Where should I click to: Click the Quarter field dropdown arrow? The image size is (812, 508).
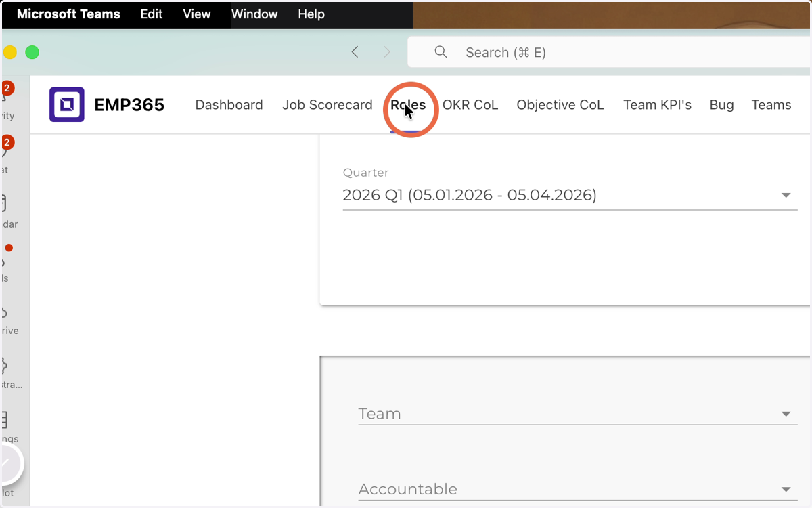tap(786, 196)
